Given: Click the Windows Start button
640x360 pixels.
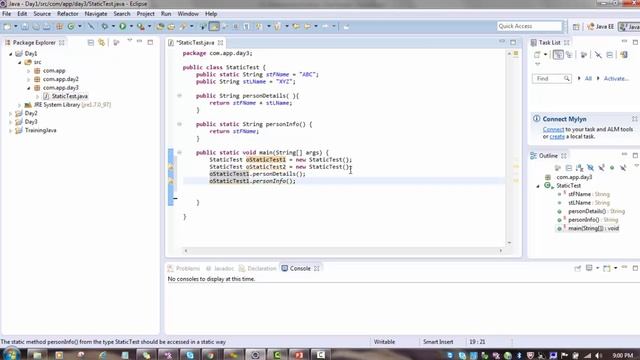Looking at the screenshot, I should [10, 354].
